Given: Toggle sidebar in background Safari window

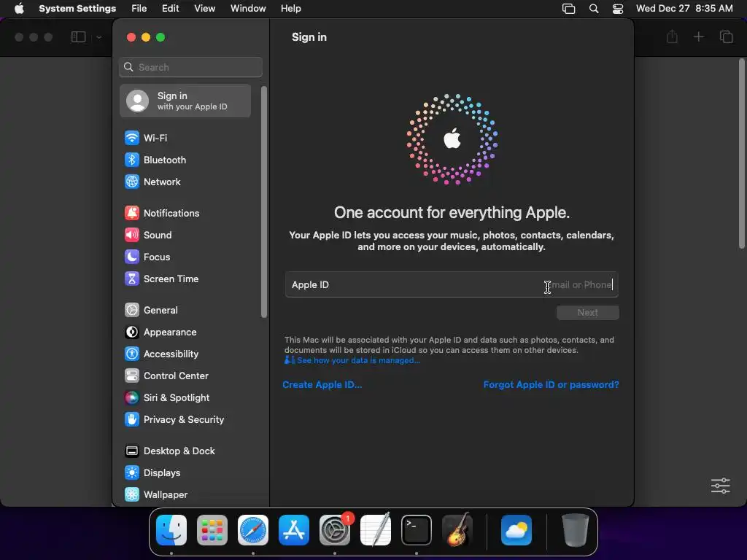Looking at the screenshot, I should pyautogui.click(x=78, y=37).
